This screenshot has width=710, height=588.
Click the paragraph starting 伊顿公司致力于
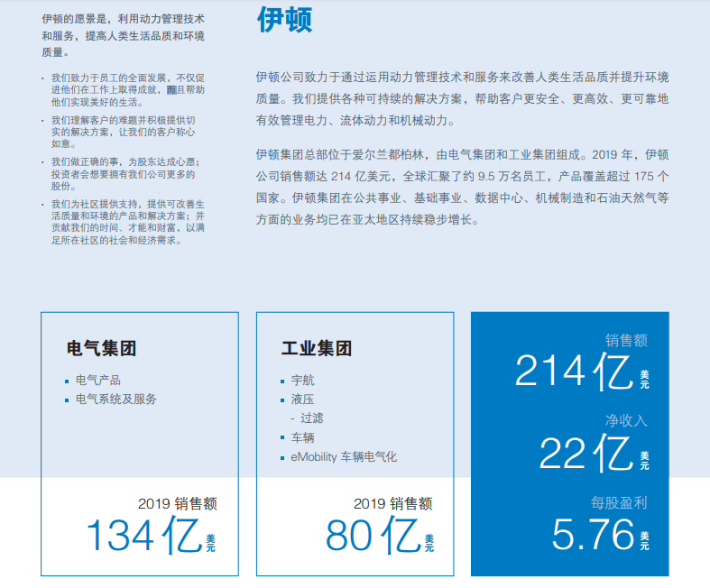coord(462,98)
